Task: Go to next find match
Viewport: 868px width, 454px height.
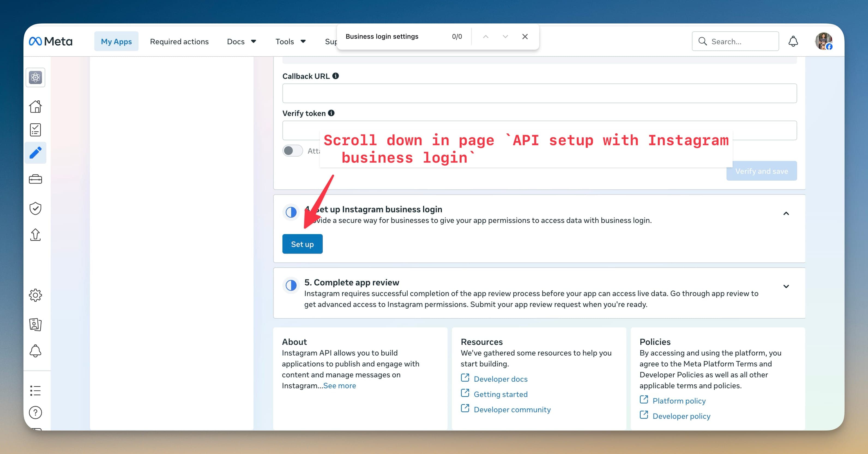Action: (505, 37)
